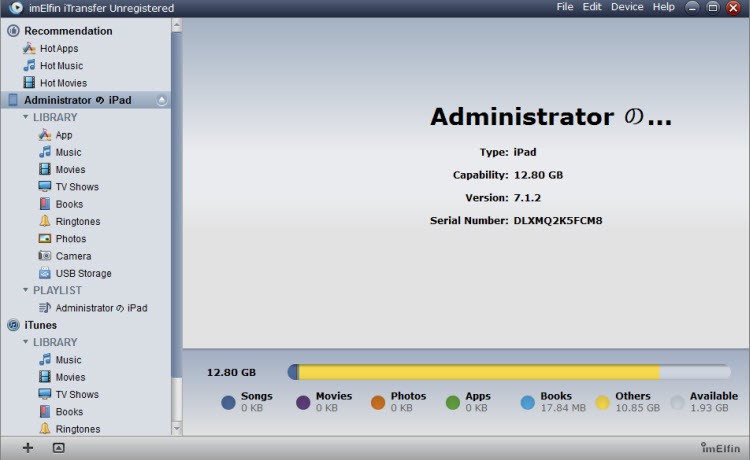Collapse the iTunes LIBRARY section

click(x=25, y=342)
